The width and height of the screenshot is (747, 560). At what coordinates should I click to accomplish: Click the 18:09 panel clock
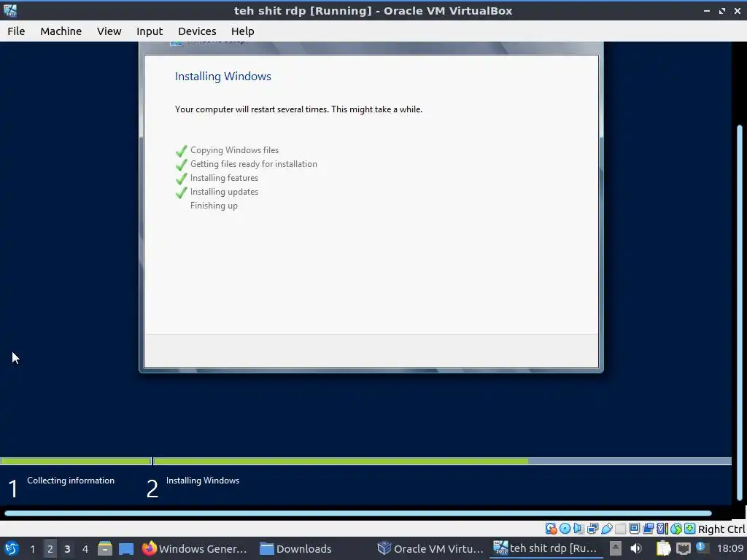coord(730,548)
